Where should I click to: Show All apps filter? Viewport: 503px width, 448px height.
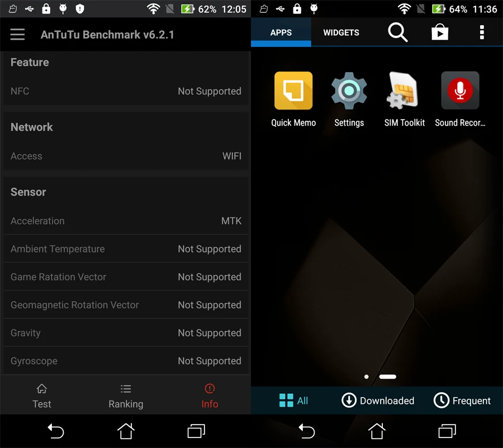[293, 401]
